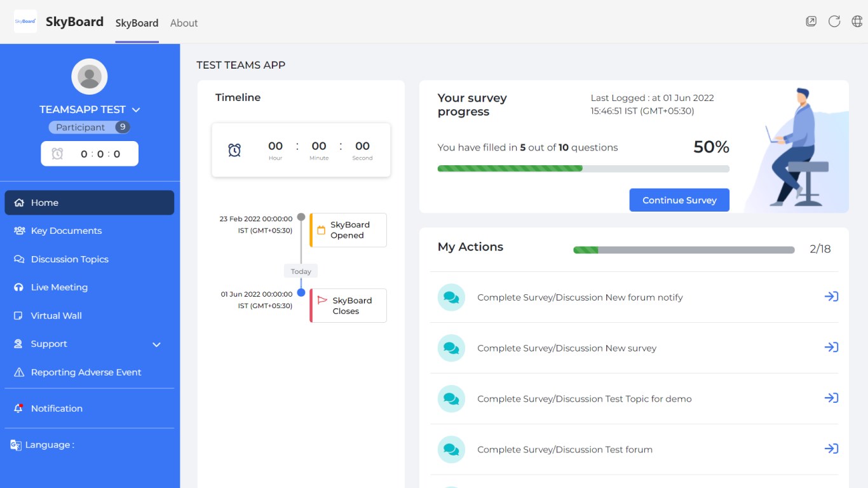Click the 2/18 actions count
Image resolution: width=868 pixels, height=488 pixels.
click(x=820, y=249)
